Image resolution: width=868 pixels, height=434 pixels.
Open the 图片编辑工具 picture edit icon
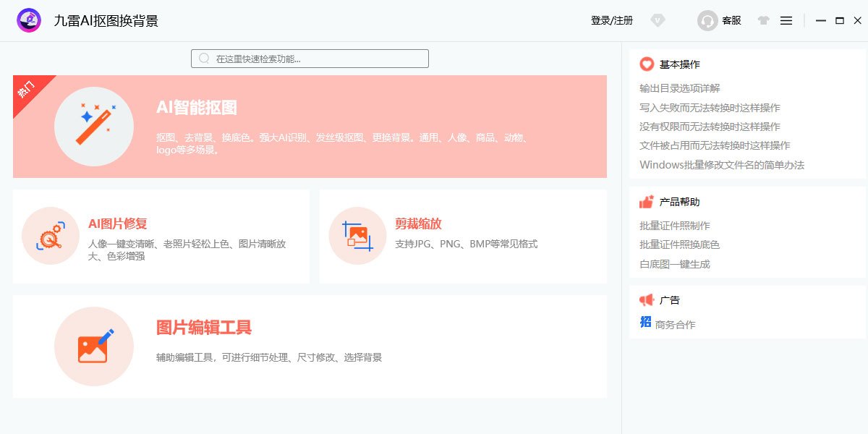click(x=94, y=346)
